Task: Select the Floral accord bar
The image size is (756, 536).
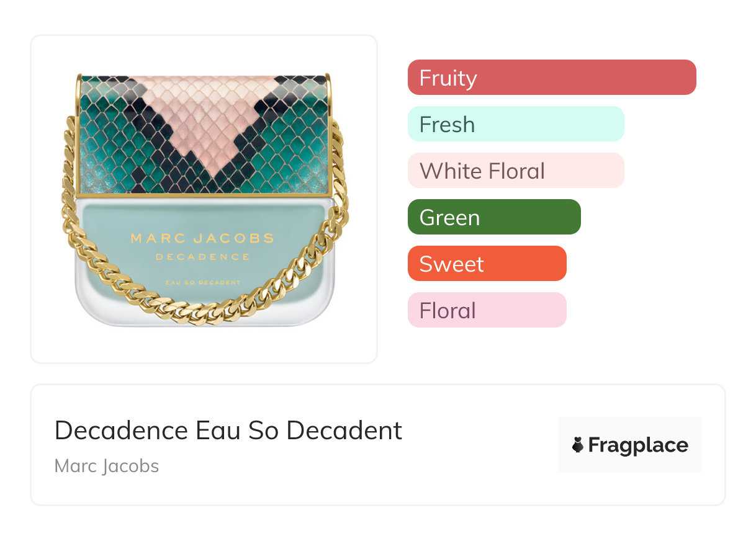Action: pyautogui.click(x=487, y=310)
